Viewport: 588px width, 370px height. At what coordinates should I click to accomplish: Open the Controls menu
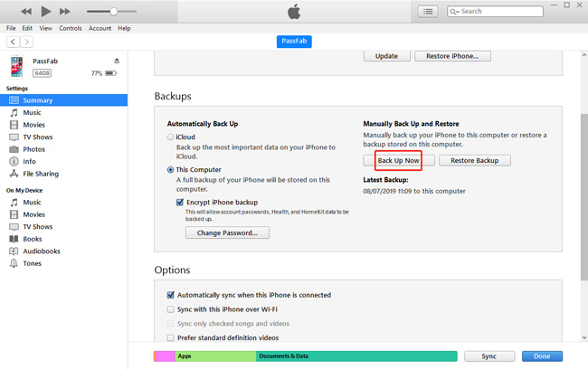pyautogui.click(x=71, y=28)
